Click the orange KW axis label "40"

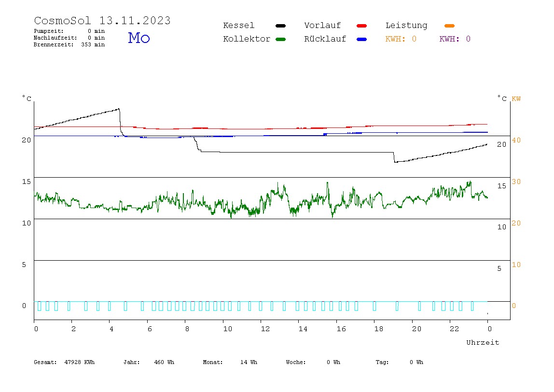point(516,140)
